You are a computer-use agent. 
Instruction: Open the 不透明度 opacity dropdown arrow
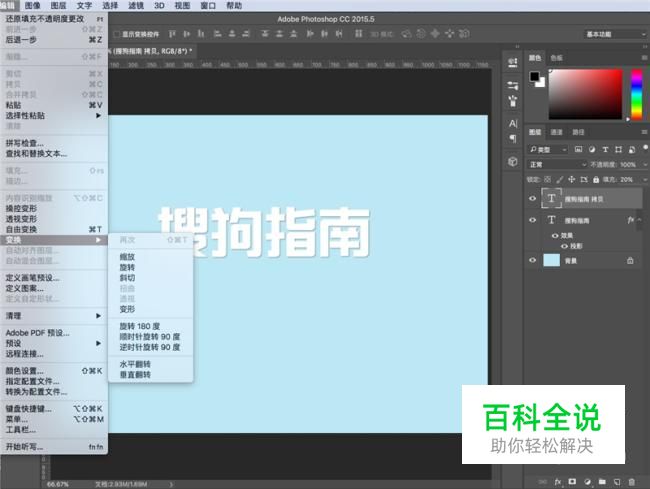(x=645, y=165)
